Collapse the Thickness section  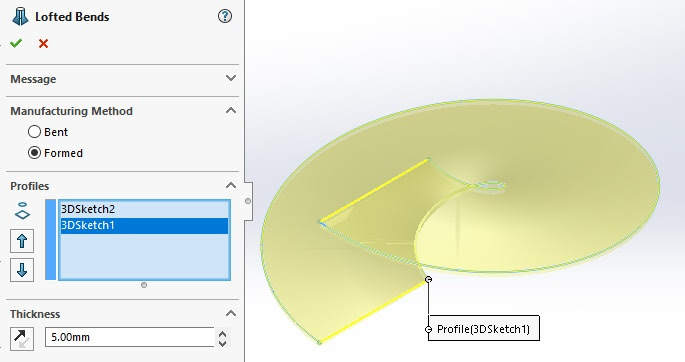(x=231, y=313)
